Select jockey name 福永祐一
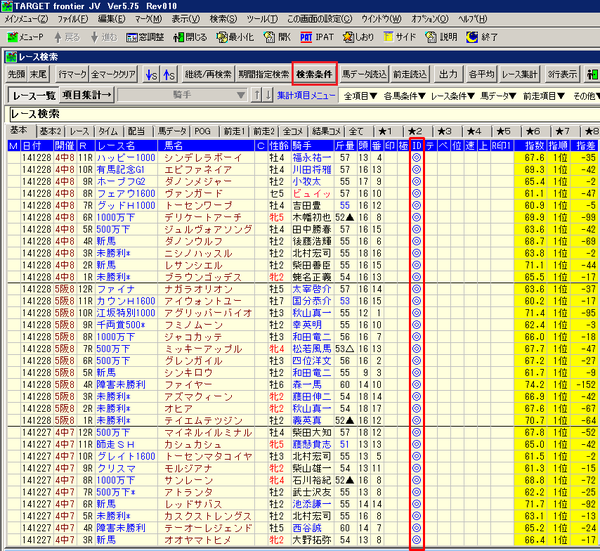 click(x=312, y=158)
